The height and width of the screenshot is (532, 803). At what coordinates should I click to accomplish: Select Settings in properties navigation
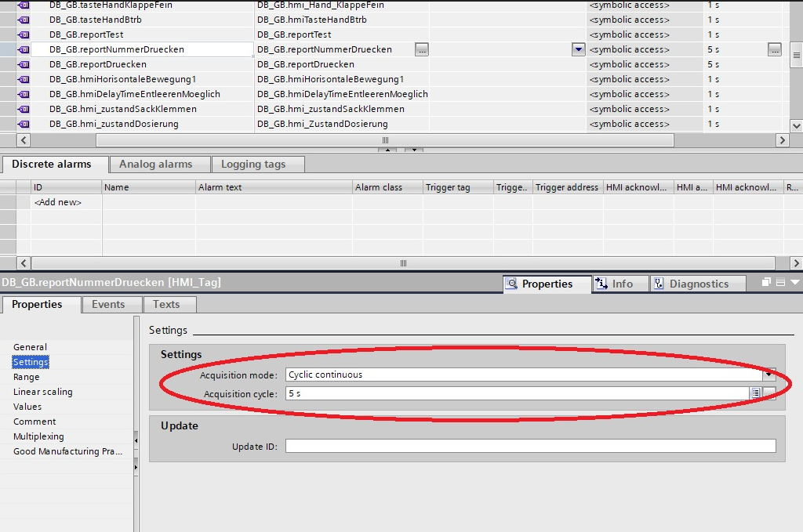[x=31, y=362]
